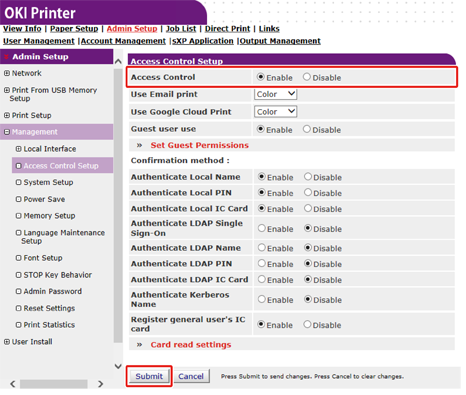Go to User Management
This screenshot has width=466, height=395.
[x=39, y=41]
